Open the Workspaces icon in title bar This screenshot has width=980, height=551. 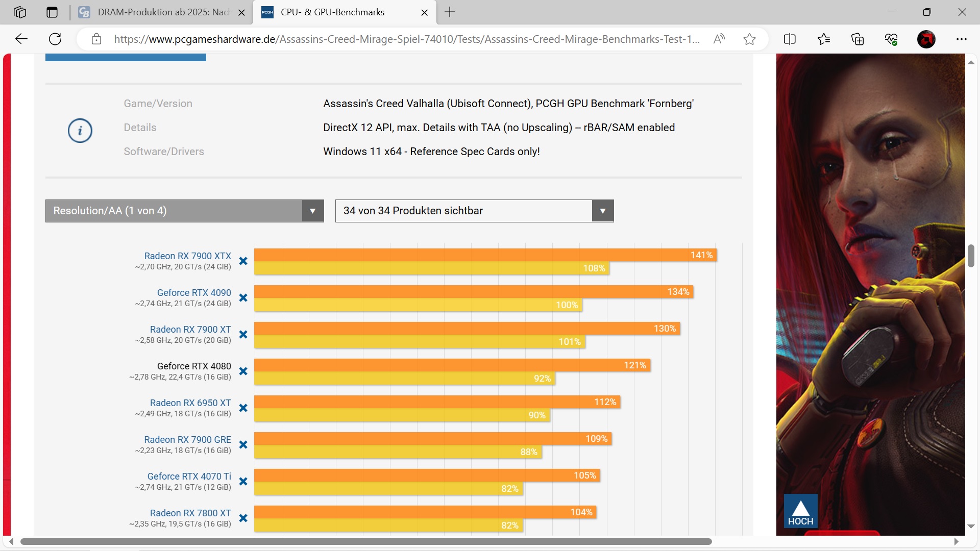[20, 12]
